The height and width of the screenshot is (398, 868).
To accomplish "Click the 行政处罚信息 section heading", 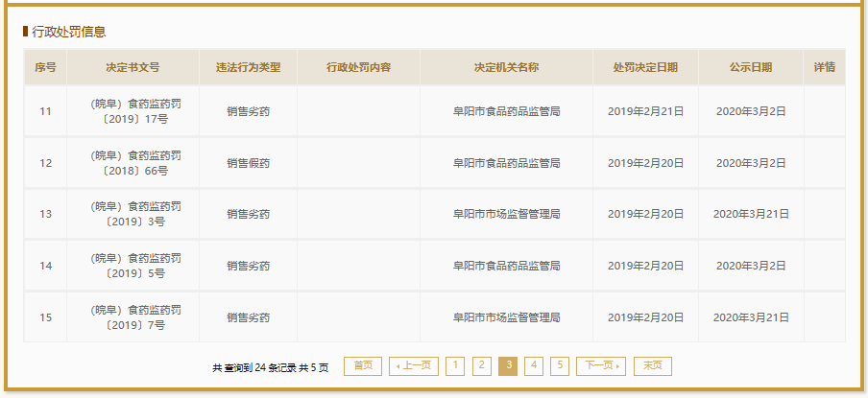I will (68, 32).
